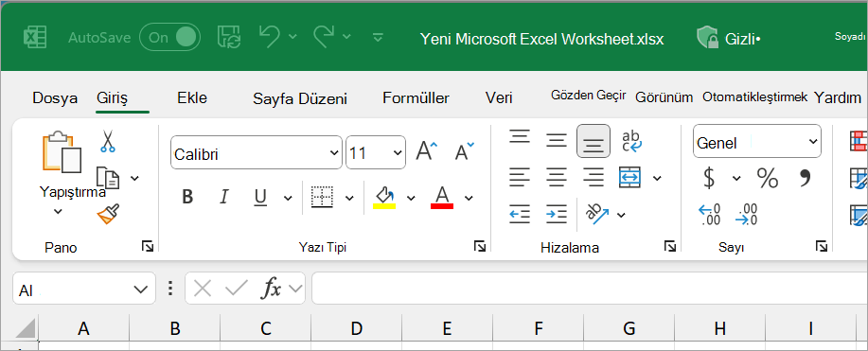
Task: Open Pano clipboard dialog launcher
Action: click(148, 246)
